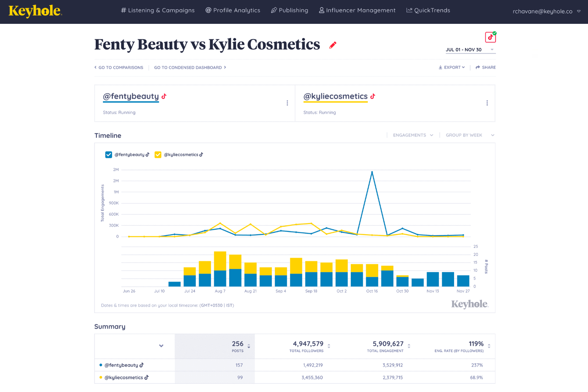588x392 pixels.
Task: Expand the Engagements metric dropdown
Action: pyautogui.click(x=413, y=135)
